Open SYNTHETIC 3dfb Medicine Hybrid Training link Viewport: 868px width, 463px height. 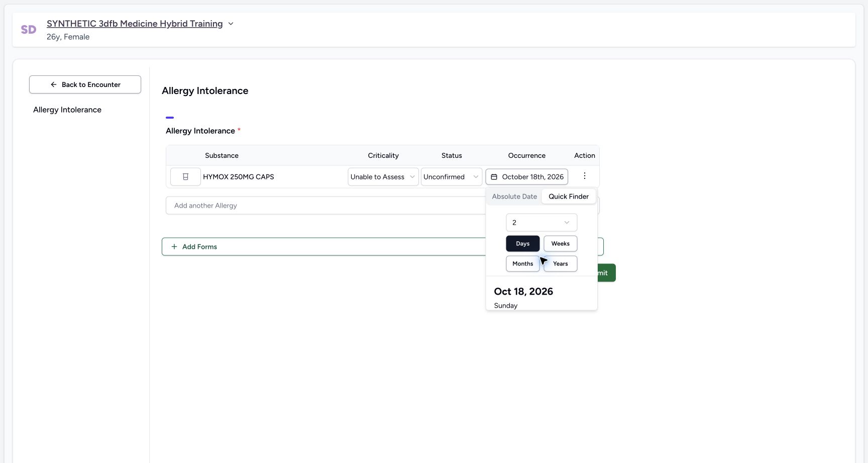tap(135, 24)
